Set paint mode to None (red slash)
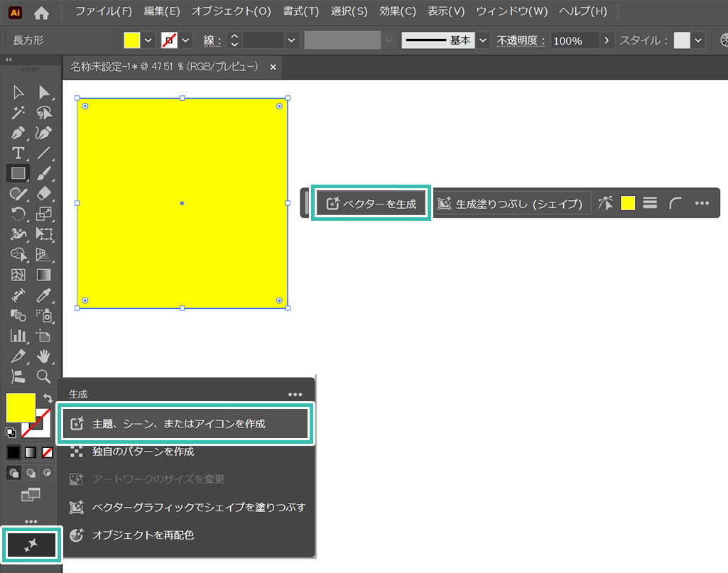The height and width of the screenshot is (573, 728). (48, 452)
